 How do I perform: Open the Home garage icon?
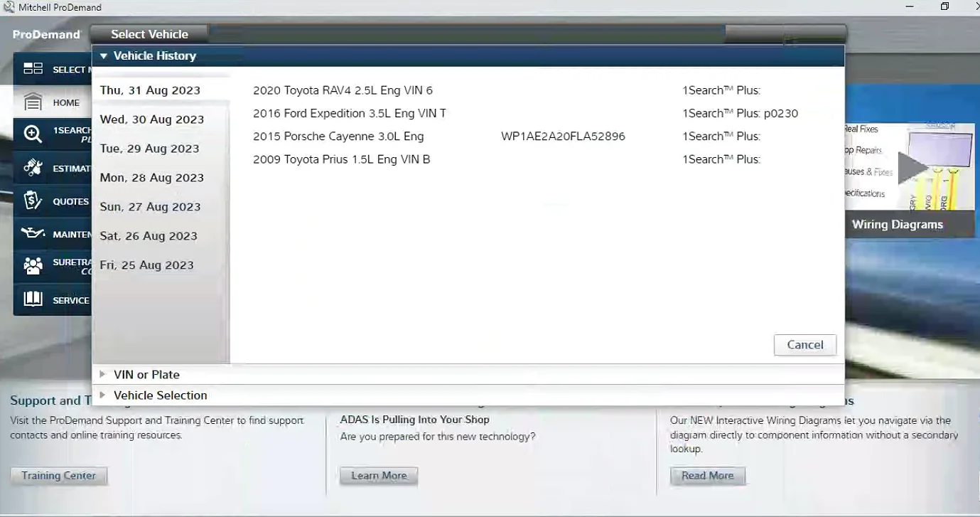tap(33, 102)
